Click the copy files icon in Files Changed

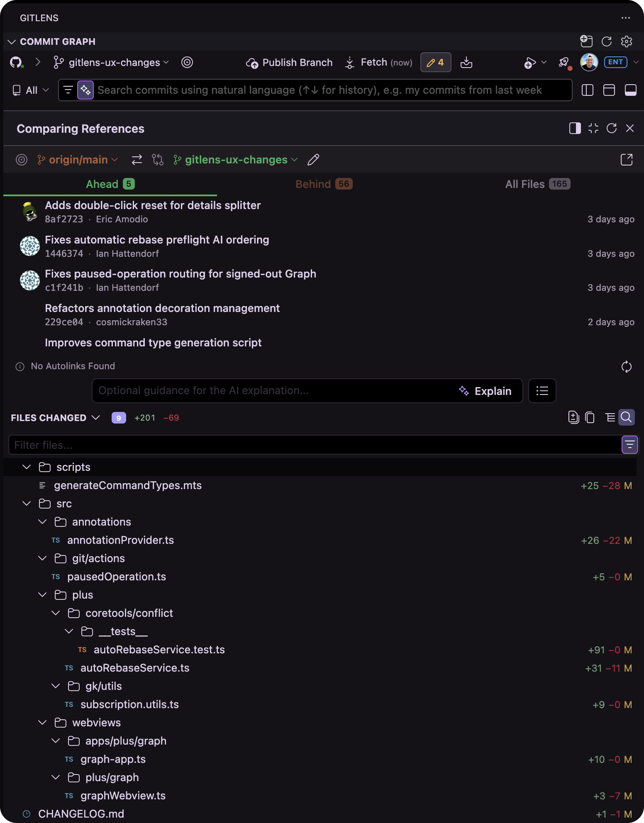point(590,417)
